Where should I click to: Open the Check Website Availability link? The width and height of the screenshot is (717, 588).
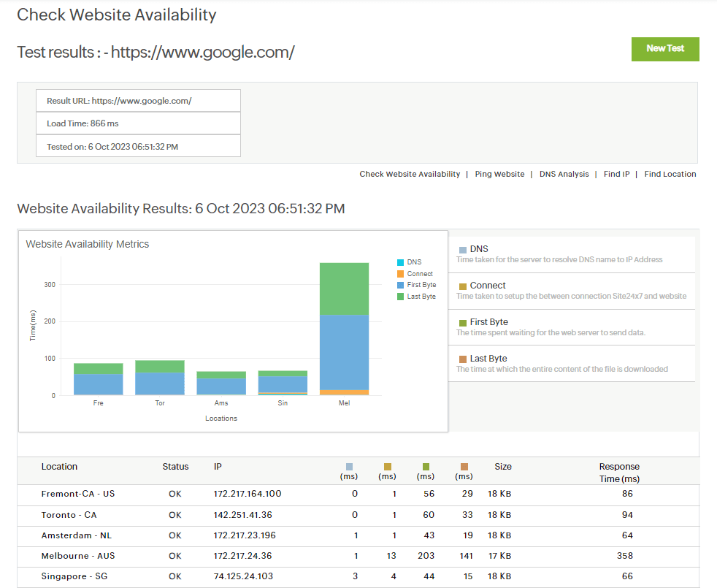[x=410, y=175]
